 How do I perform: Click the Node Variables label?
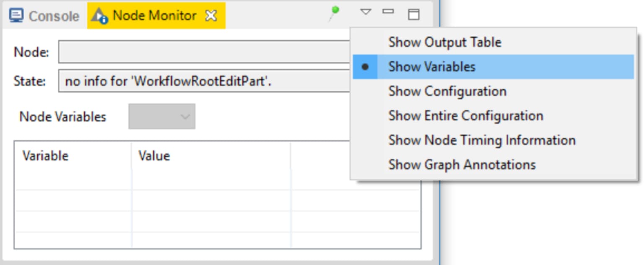[x=63, y=117]
